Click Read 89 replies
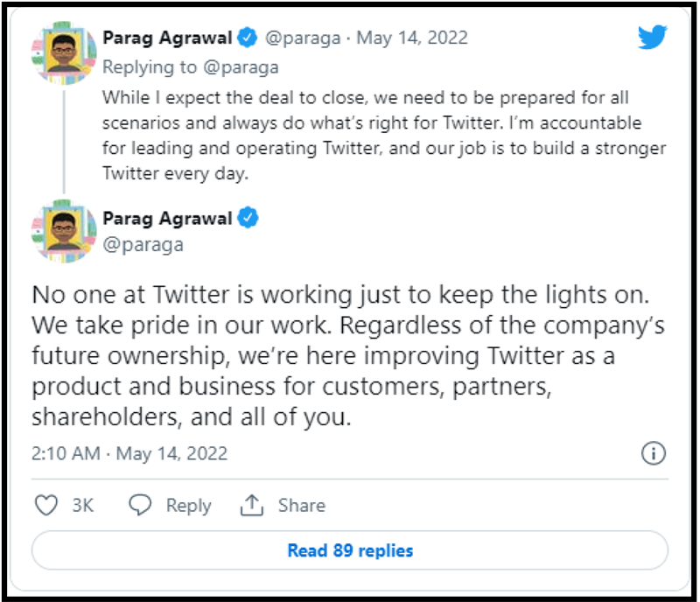The image size is (700, 602). 349,549
